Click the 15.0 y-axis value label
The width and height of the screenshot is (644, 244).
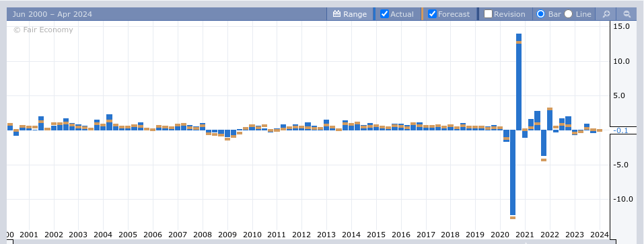[621, 26]
